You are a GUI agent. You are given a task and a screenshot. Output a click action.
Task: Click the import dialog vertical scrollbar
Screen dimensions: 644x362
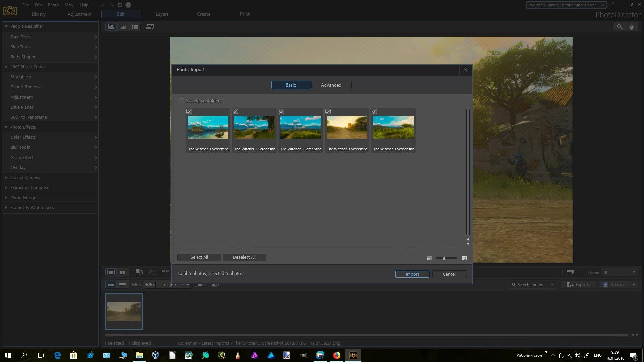coord(468,172)
